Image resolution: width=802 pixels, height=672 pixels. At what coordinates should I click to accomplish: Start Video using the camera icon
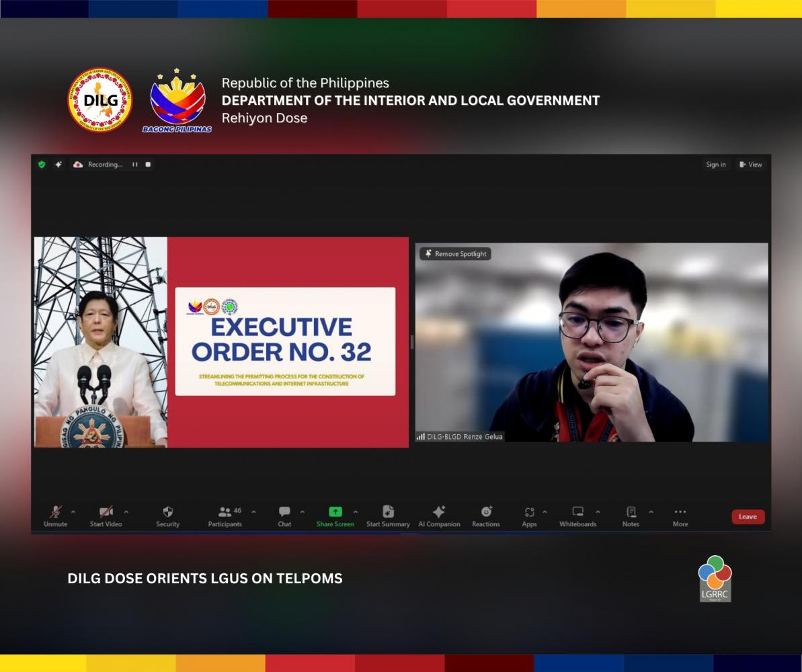coord(106,516)
